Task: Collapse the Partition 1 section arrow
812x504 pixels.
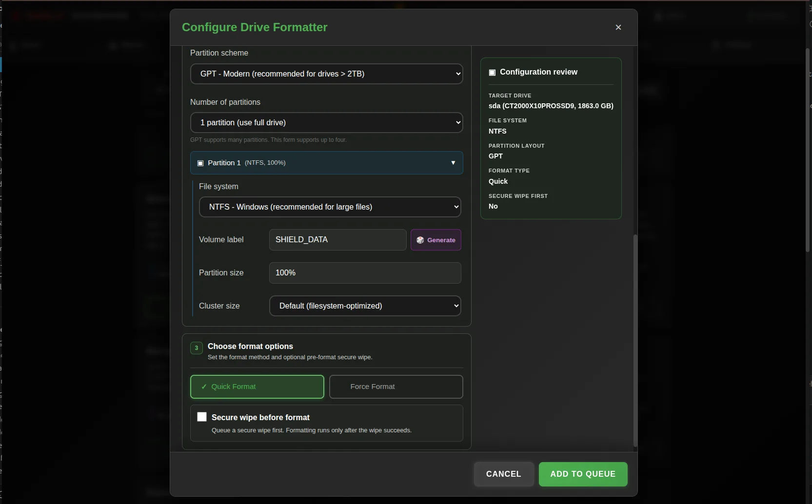Action: point(453,163)
